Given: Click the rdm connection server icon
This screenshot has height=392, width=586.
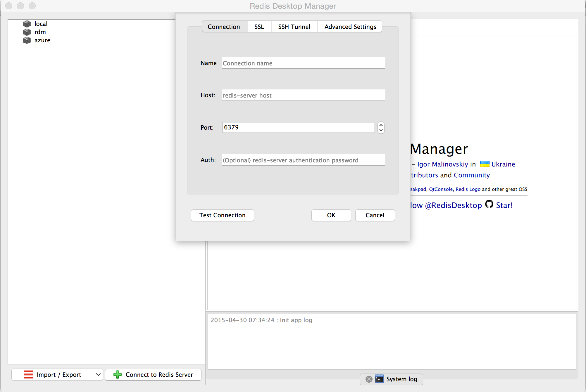Looking at the screenshot, I should point(27,32).
